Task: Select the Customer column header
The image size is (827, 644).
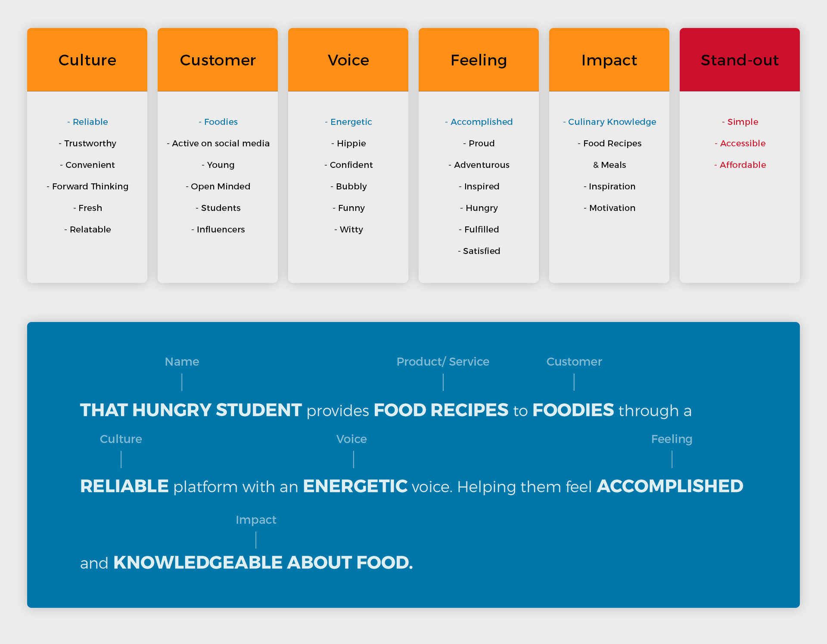Action: coord(218,60)
